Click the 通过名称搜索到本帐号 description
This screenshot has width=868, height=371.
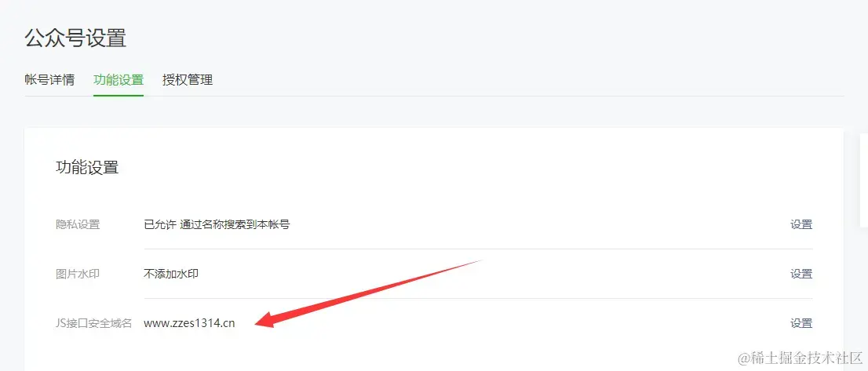235,224
